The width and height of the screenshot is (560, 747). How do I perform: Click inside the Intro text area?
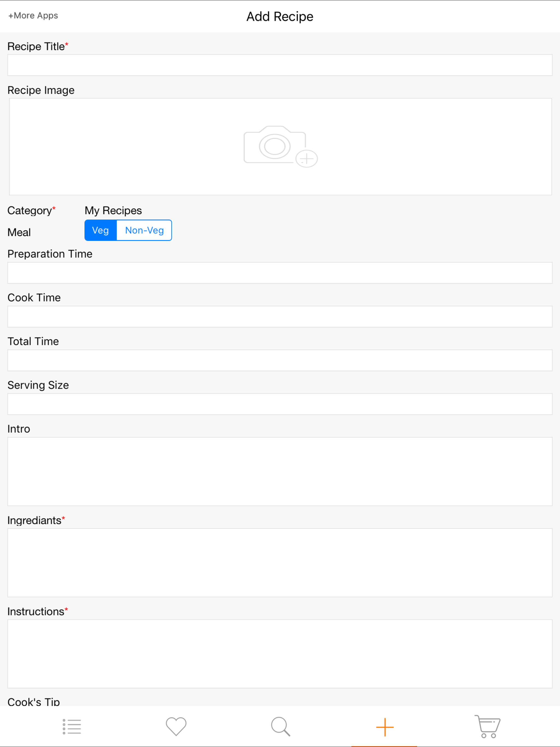[x=280, y=471]
